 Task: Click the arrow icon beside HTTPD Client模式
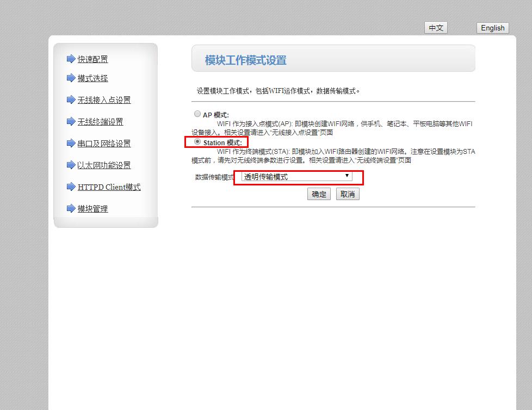coord(71,187)
